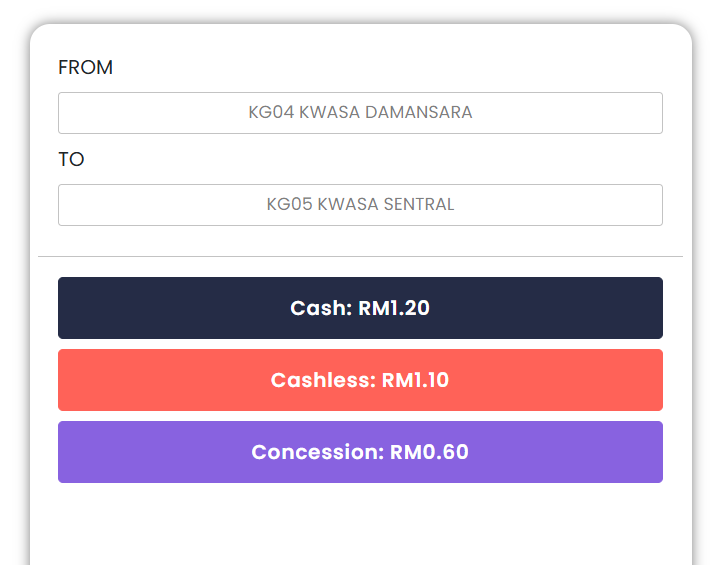Open the TO station selector
724x565 pixels.
(360, 205)
